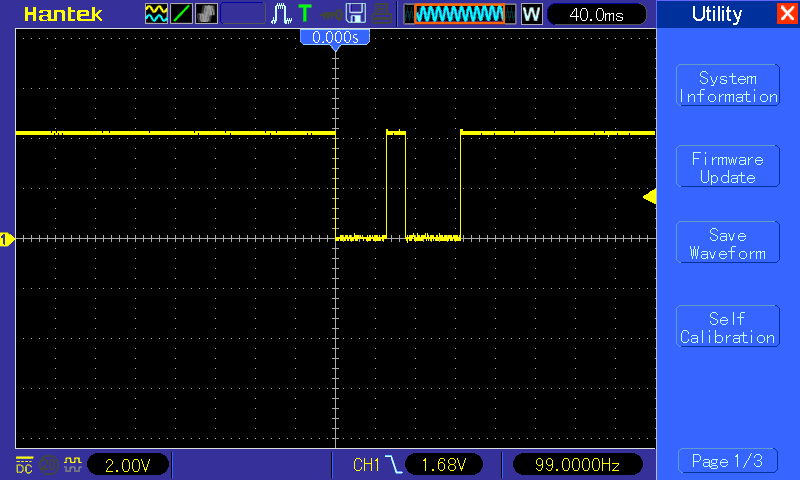Click the W window mode icon

532,14
